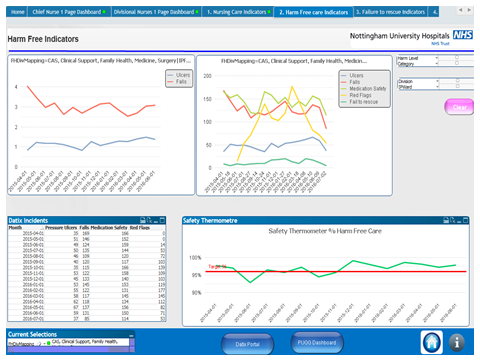The image size is (480, 360).
Task: Click Red Flags legend entry
Action: point(356,95)
